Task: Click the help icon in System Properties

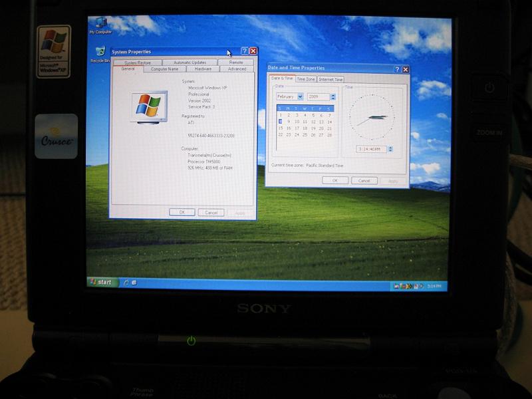Action: 244,51
